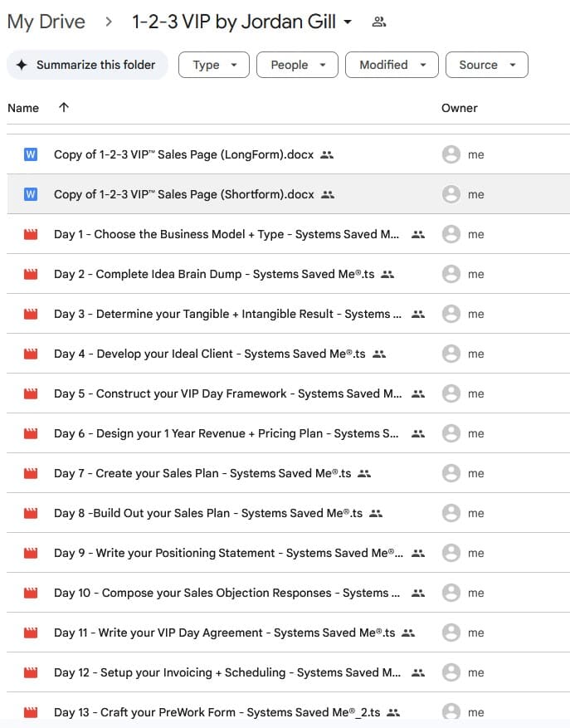Expand the Modified filter dropdown
Image resolution: width=570 pixels, height=728 pixels.
point(392,65)
